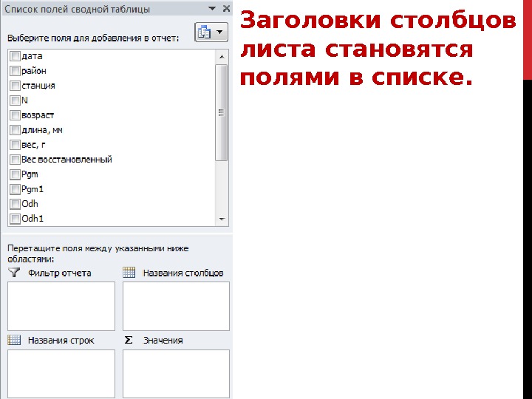
Task: Select the Pgm1 field label text
Action: click(x=33, y=189)
